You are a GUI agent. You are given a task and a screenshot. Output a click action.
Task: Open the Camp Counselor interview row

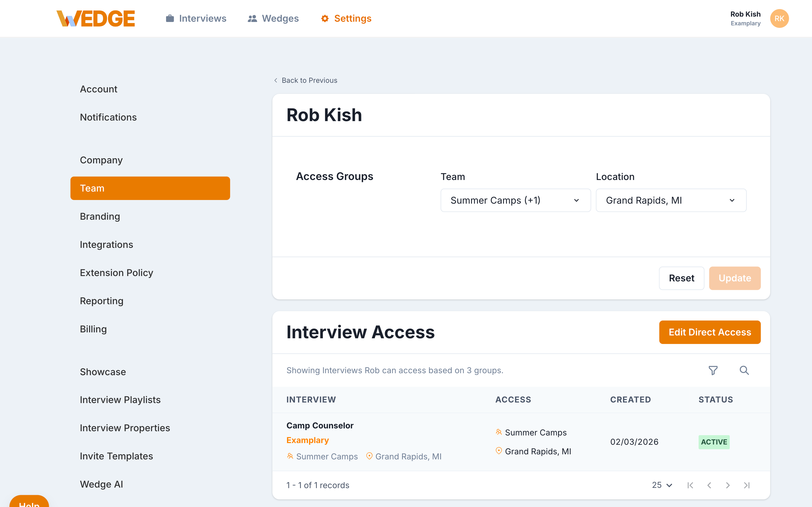[x=320, y=425]
